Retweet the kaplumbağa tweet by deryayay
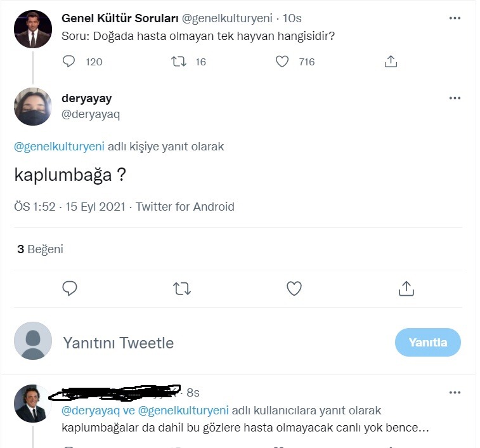The width and height of the screenshot is (480, 448). tap(182, 289)
